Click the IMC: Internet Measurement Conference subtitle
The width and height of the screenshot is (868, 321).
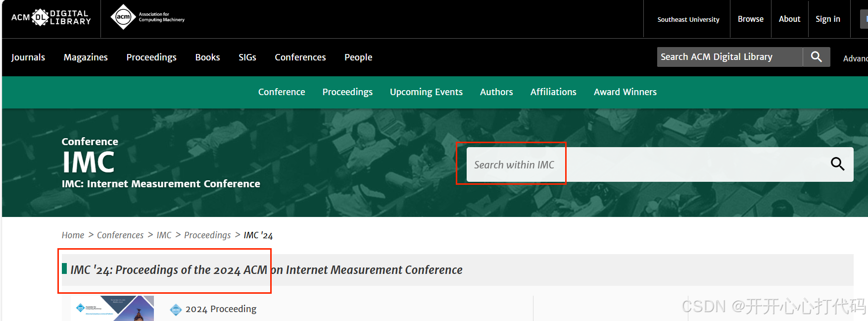click(x=161, y=184)
